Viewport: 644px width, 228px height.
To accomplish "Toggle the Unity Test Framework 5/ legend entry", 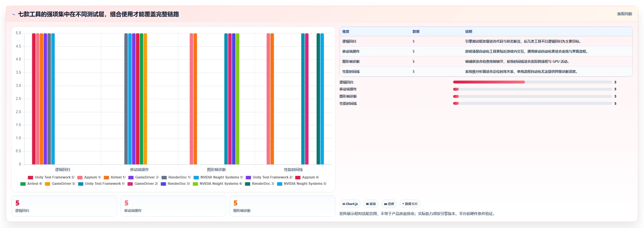I will point(51,177).
